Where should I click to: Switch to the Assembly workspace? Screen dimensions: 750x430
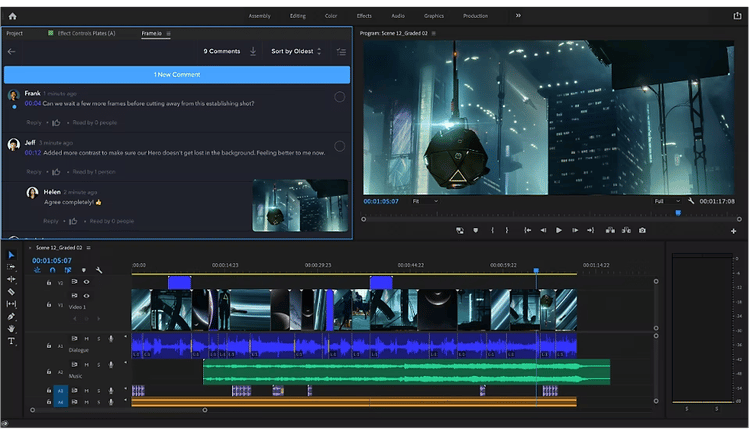click(260, 16)
